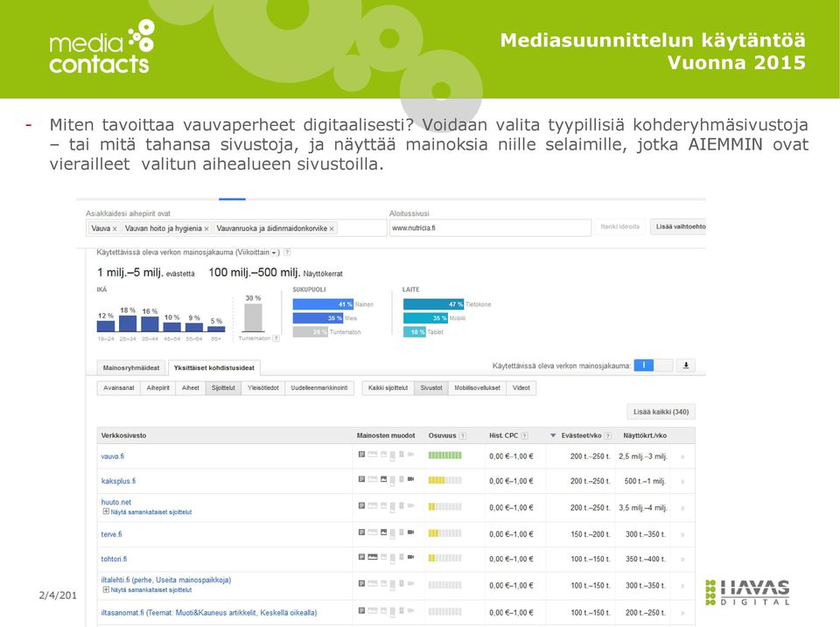Click the 18 % Tablet device bar

tap(415, 332)
